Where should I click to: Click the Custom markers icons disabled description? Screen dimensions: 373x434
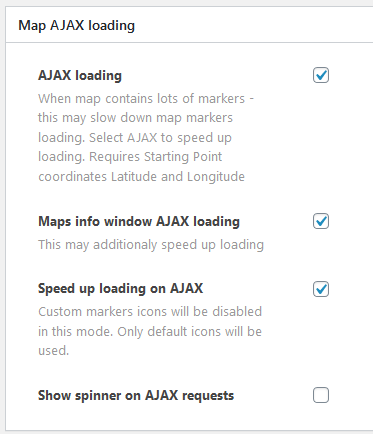(x=150, y=331)
